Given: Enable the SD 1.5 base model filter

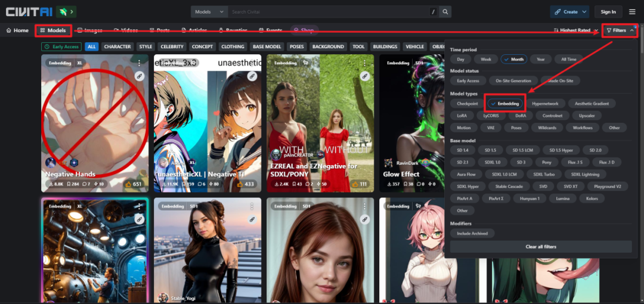Looking at the screenshot, I should (490, 150).
